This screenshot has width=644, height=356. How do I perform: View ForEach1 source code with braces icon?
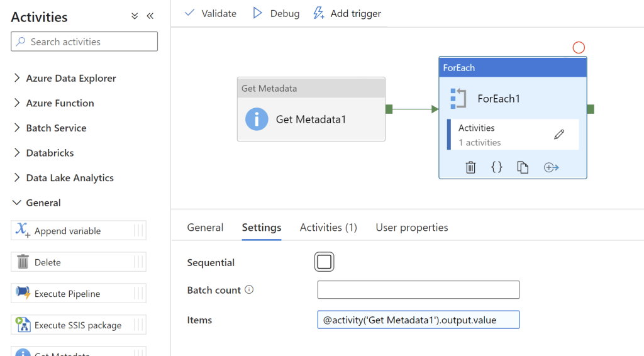tap(497, 167)
